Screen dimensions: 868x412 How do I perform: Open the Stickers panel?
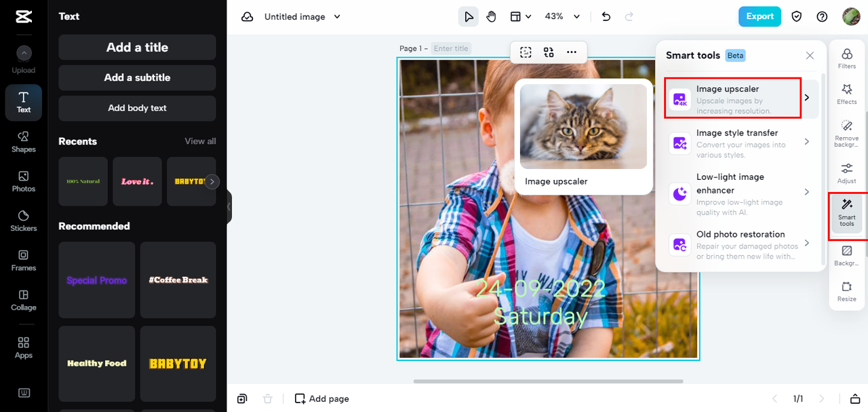[x=24, y=221]
